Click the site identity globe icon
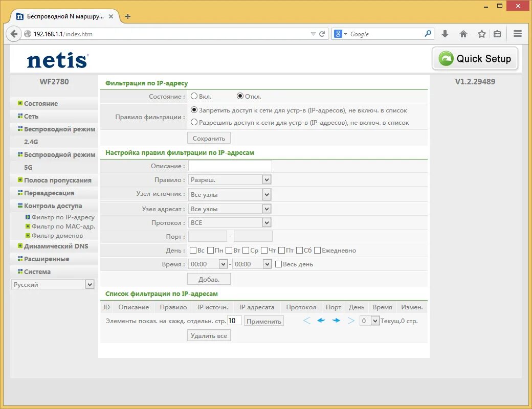The height and width of the screenshot is (409, 532). tap(28, 34)
